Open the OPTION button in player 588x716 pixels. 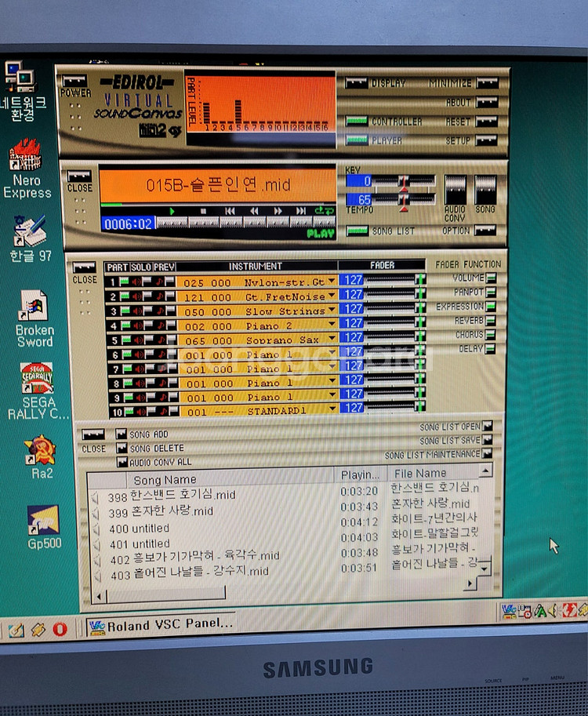(x=485, y=230)
